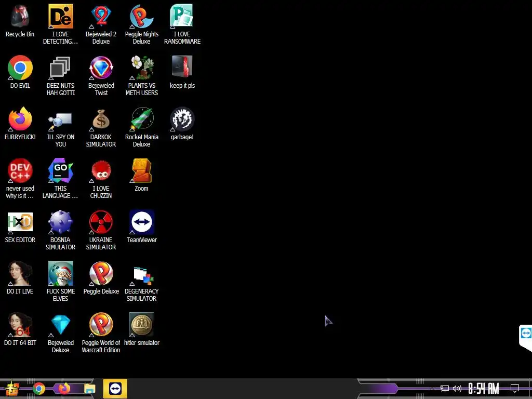Open the HxD hex editor shortcut
Viewport: 532px width, 399px height.
coord(20,222)
